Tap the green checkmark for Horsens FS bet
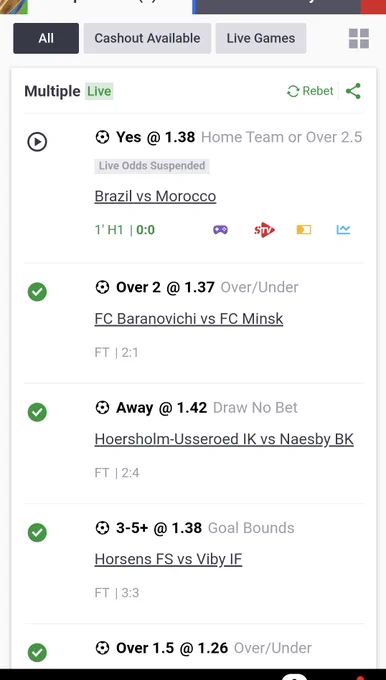The image size is (386, 680). (x=37, y=532)
